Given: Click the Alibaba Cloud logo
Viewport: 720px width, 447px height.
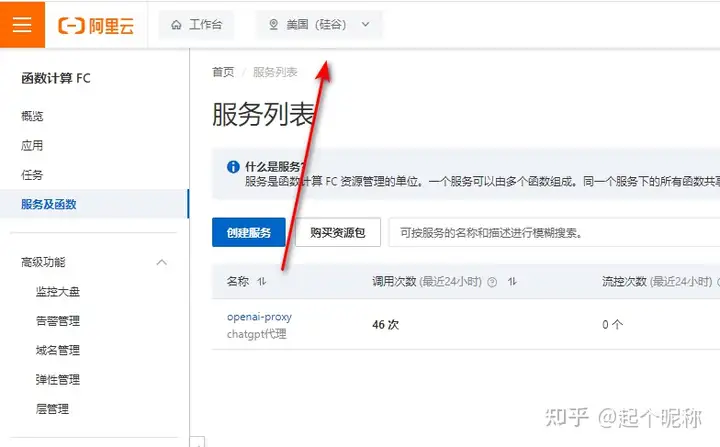Looking at the screenshot, I should pos(96,25).
